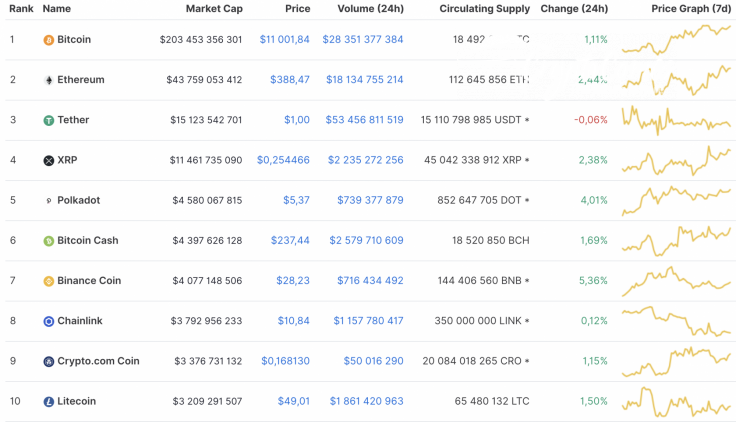The height and width of the screenshot is (422, 736).
Task: Click Litecoin price $49,01
Action: (x=293, y=401)
